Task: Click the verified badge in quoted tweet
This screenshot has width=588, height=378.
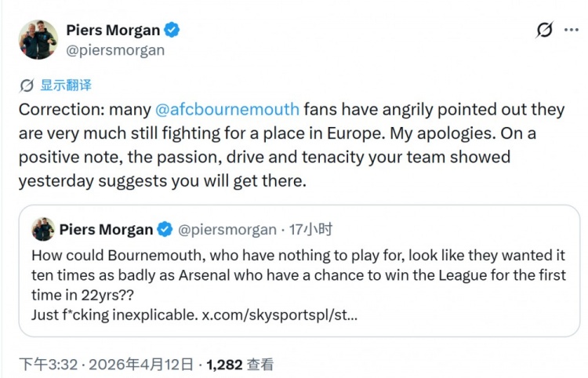Action: (165, 230)
